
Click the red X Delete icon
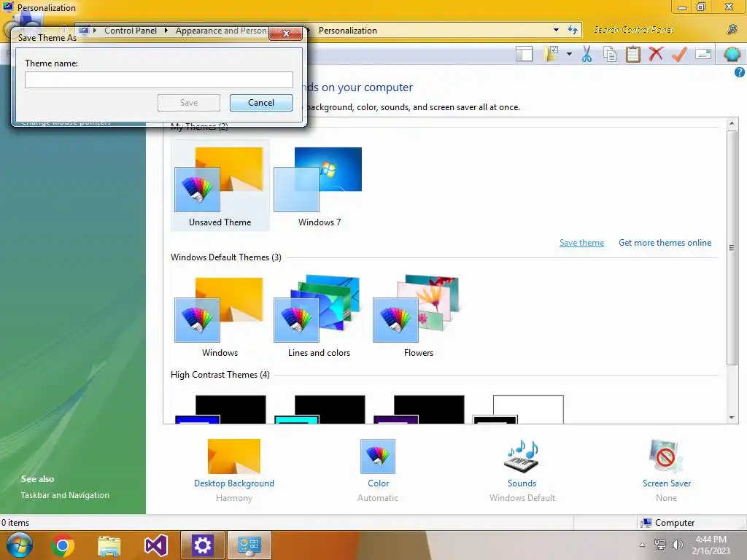coord(656,54)
